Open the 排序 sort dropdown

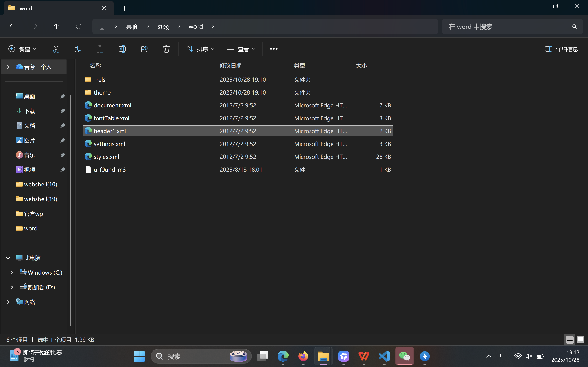pos(200,49)
